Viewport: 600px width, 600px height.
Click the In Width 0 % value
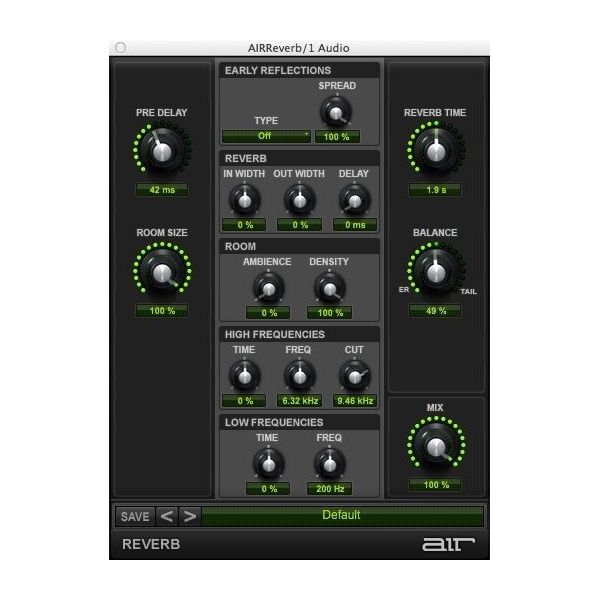245,225
